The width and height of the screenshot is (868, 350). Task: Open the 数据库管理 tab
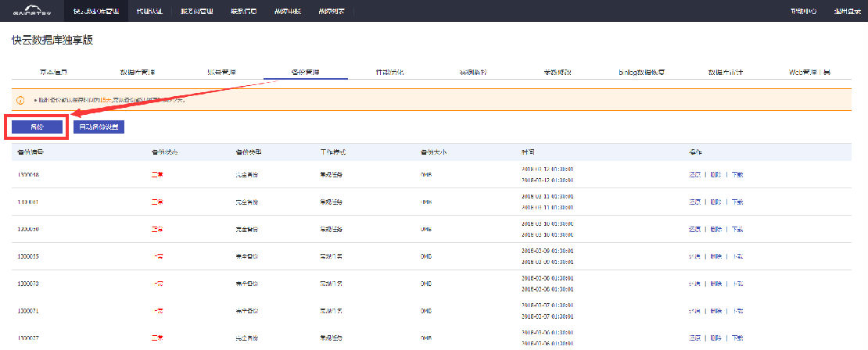(137, 72)
